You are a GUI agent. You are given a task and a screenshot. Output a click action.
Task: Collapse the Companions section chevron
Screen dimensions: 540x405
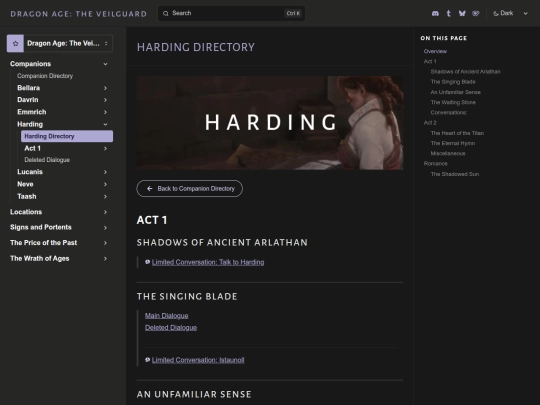tap(105, 64)
